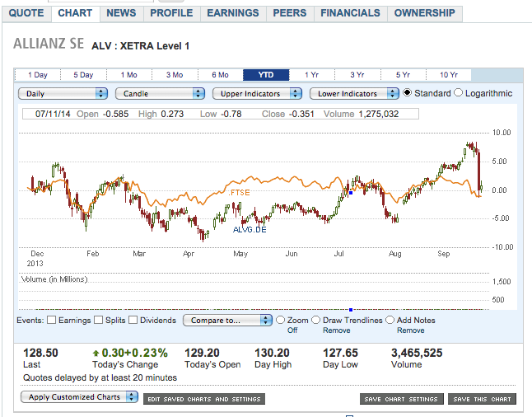The image size is (532, 417).
Task: Select the Draw Trendlines radio option
Action: tap(316, 320)
